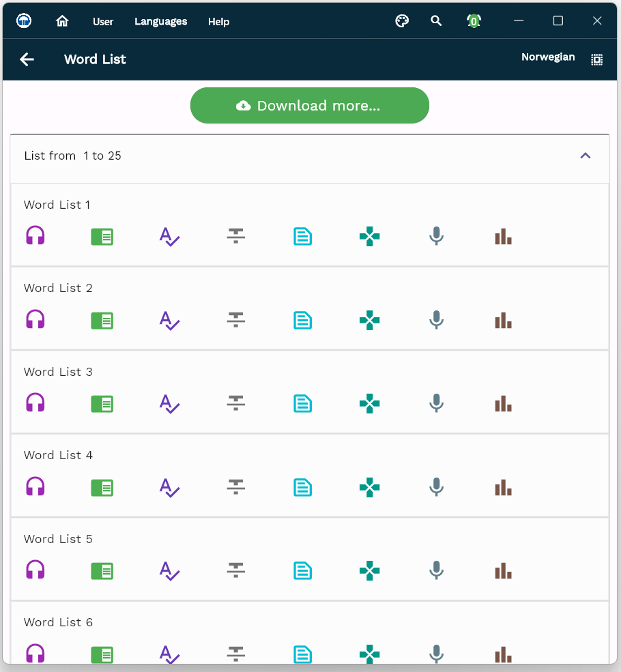The height and width of the screenshot is (672, 621).
Task: Click microphone speaking icon for Word List 2
Action: (x=436, y=320)
